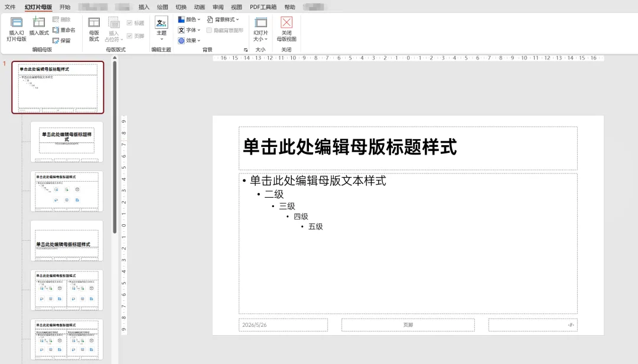Screen dimensions: 638x364
Task: Select the slide master thumbnail numbered 1
Action: (58, 87)
